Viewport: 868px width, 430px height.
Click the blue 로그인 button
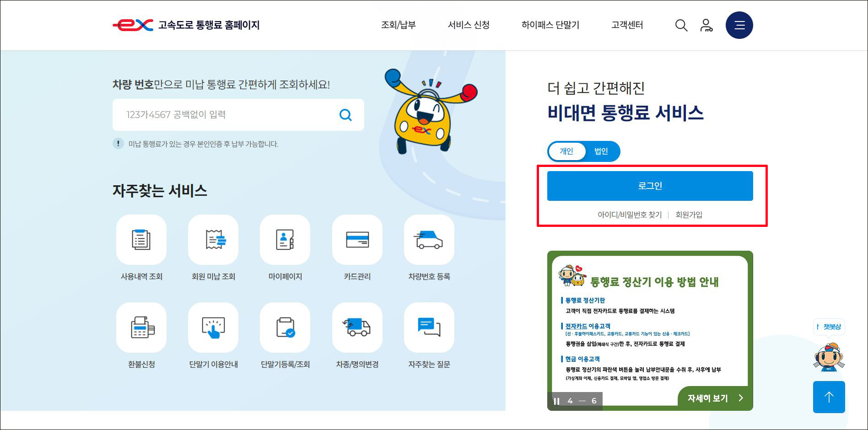tap(650, 186)
